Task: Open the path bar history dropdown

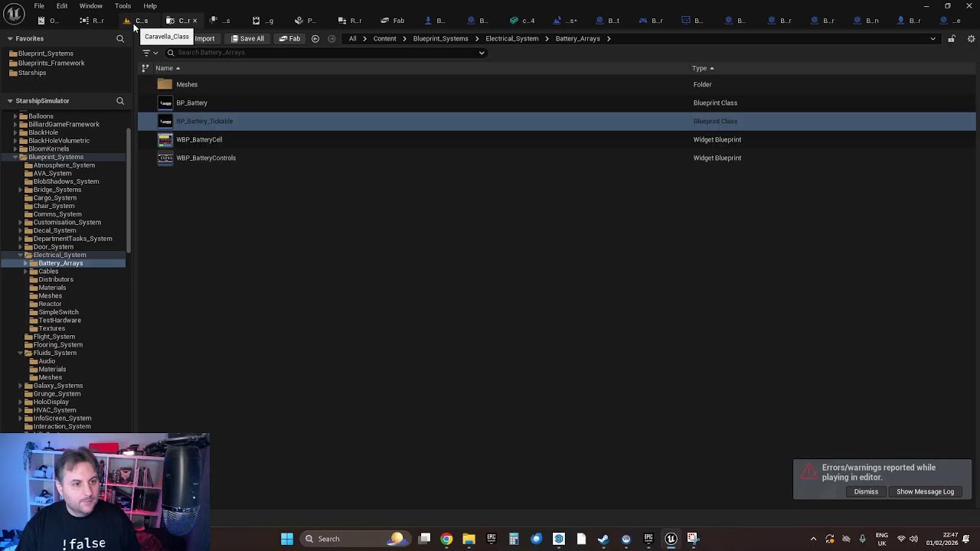Action: (x=933, y=38)
